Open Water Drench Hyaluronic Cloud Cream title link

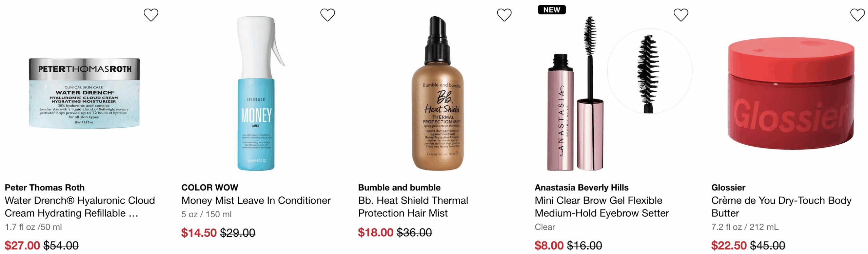pyautogui.click(x=80, y=207)
